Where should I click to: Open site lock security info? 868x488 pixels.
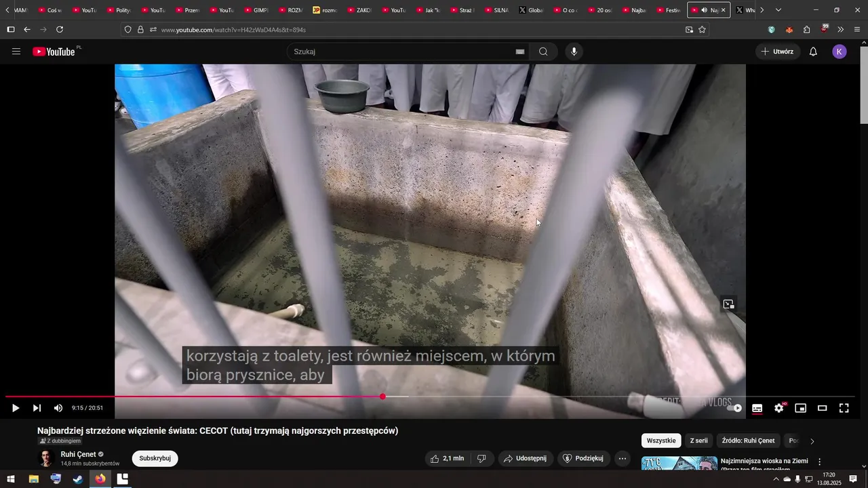click(140, 30)
